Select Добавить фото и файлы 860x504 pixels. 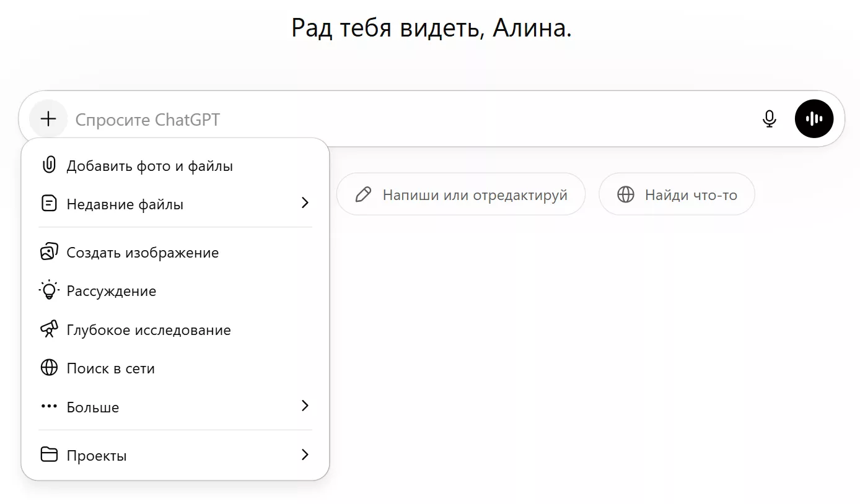(x=175, y=166)
